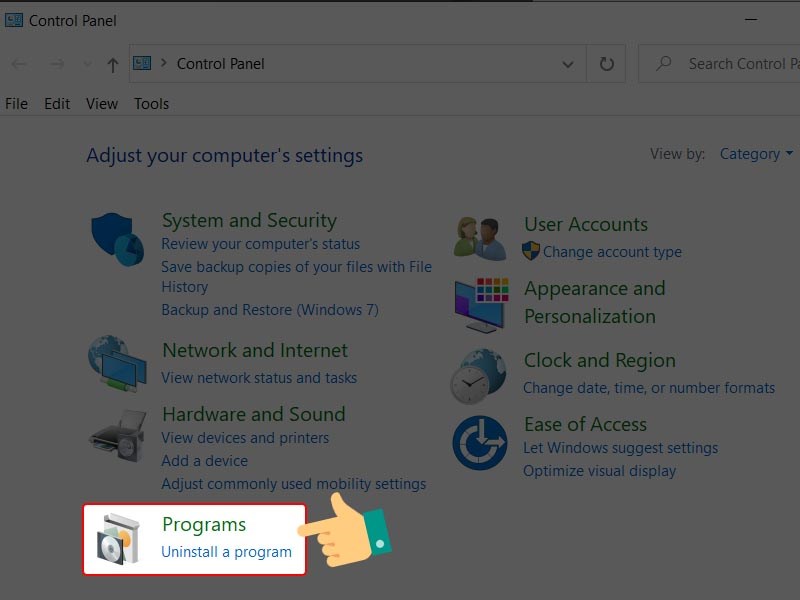The height and width of the screenshot is (600, 800).
Task: Click Change account type link
Action: [612, 252]
